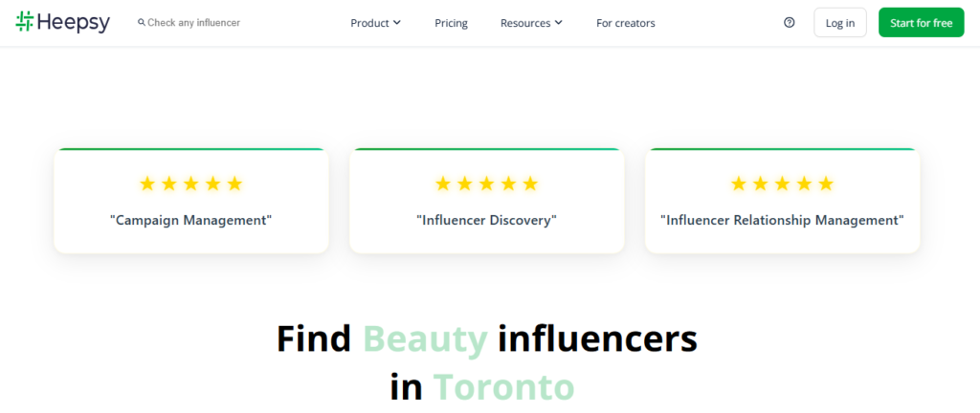The height and width of the screenshot is (413, 980).
Task: Click the first star under Campaign Management
Action: pos(147,184)
